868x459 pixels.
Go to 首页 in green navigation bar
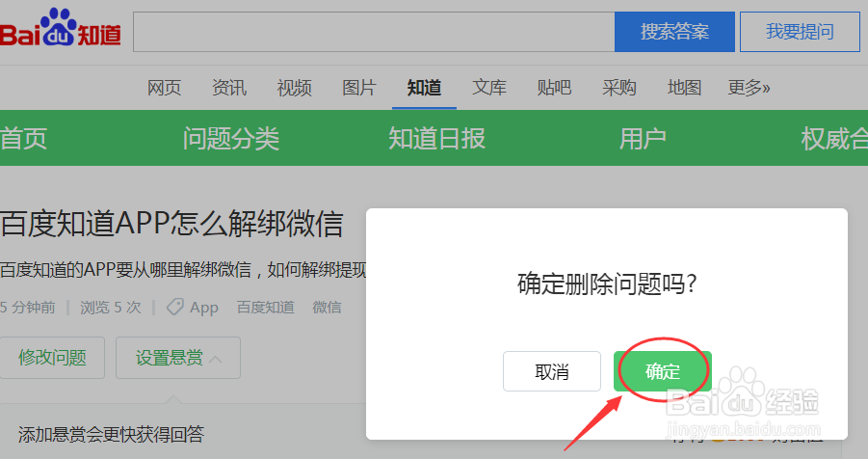pos(23,139)
